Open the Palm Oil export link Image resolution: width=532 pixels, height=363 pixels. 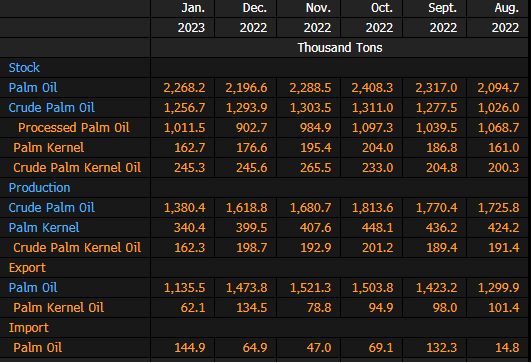[x=33, y=288]
